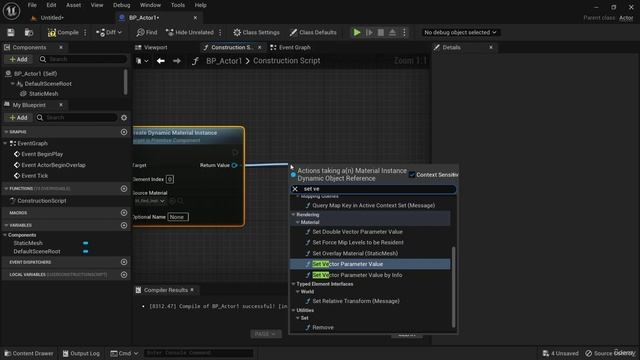
Task: Start Play in editor
Action: pyautogui.click(x=357, y=32)
